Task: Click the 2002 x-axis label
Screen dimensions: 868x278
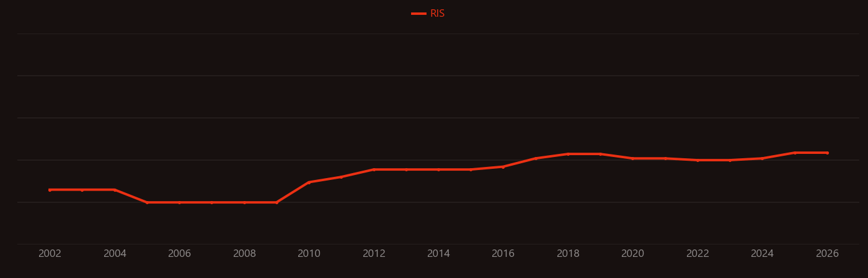Action: click(x=50, y=254)
